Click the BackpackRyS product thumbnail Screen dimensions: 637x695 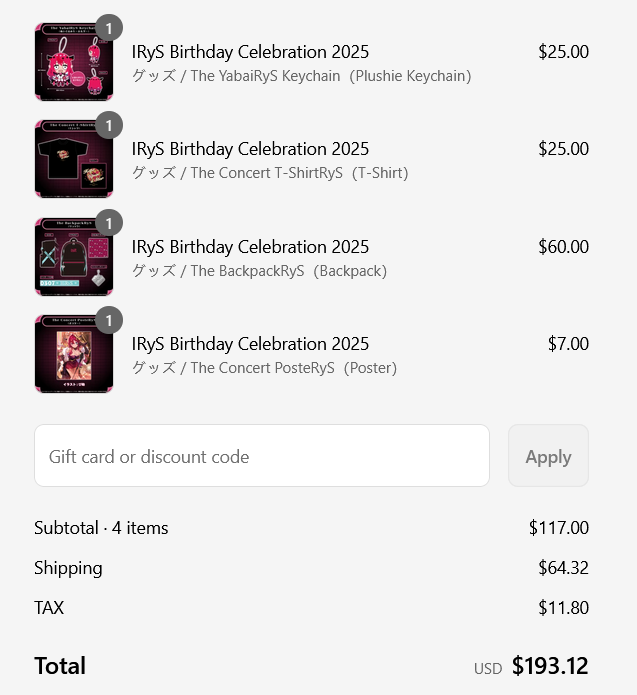(73, 257)
